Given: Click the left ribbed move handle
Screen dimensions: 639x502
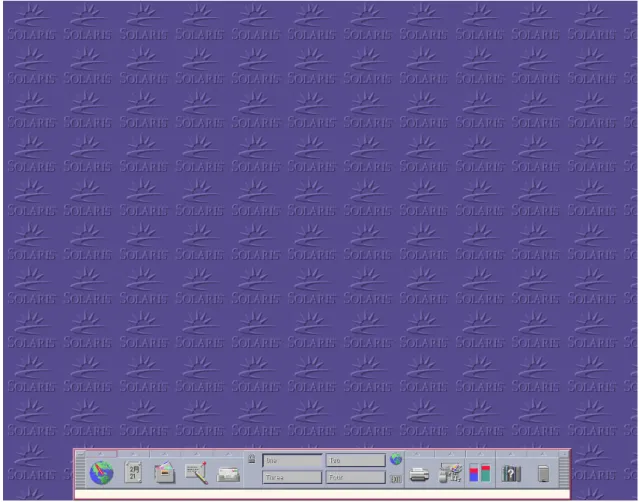Looking at the screenshot, I should point(80,472).
